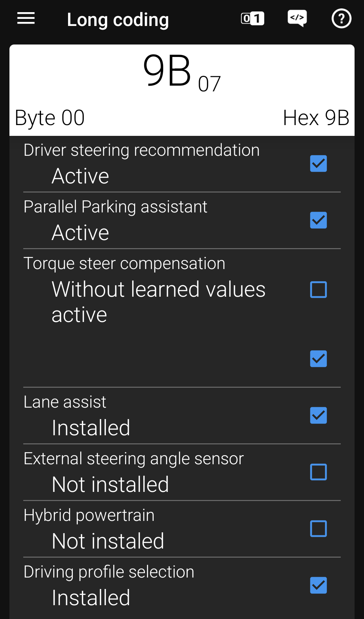Screen dimensions: 364x619
Task: Disable Driver steering recommendation
Action: tap(318, 164)
